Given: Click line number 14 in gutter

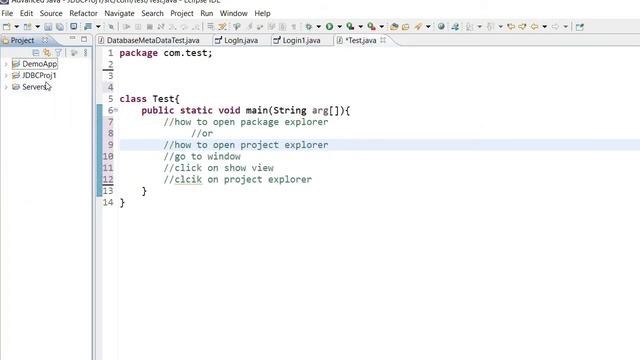Looking at the screenshot, I should click(x=108, y=202).
